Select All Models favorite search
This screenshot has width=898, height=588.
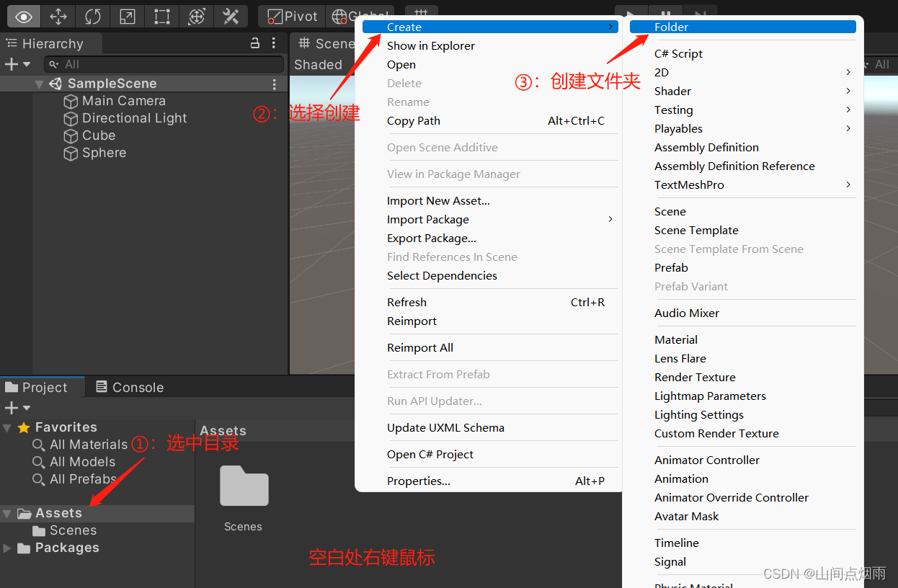[x=82, y=462]
